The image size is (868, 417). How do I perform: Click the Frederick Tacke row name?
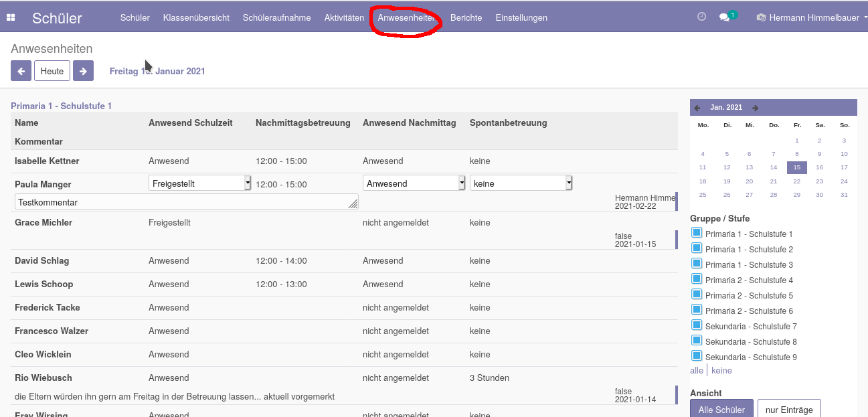[x=48, y=308]
